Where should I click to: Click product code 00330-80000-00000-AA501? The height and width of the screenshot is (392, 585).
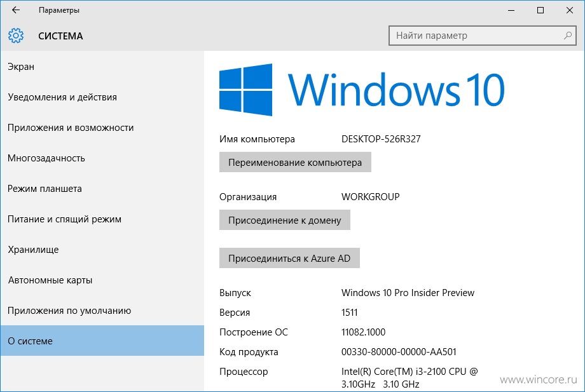[399, 352]
